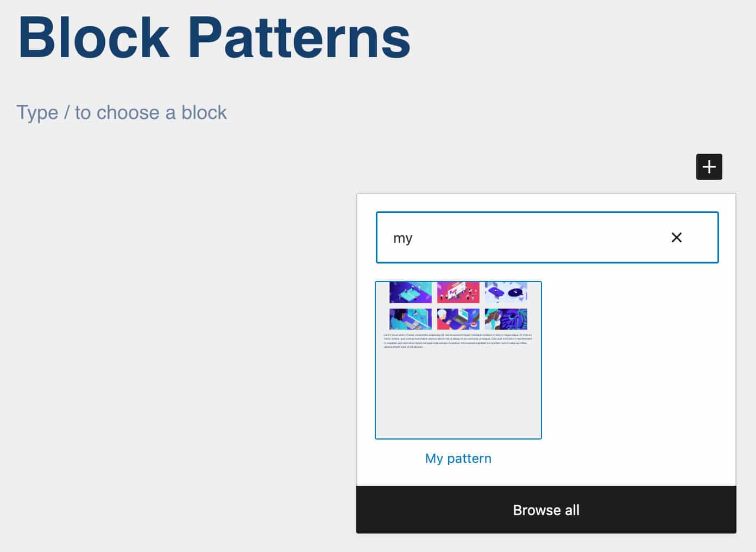This screenshot has width=756, height=552.
Task: Click the red billboard illustration in the pattern preview
Action: pyautogui.click(x=458, y=292)
